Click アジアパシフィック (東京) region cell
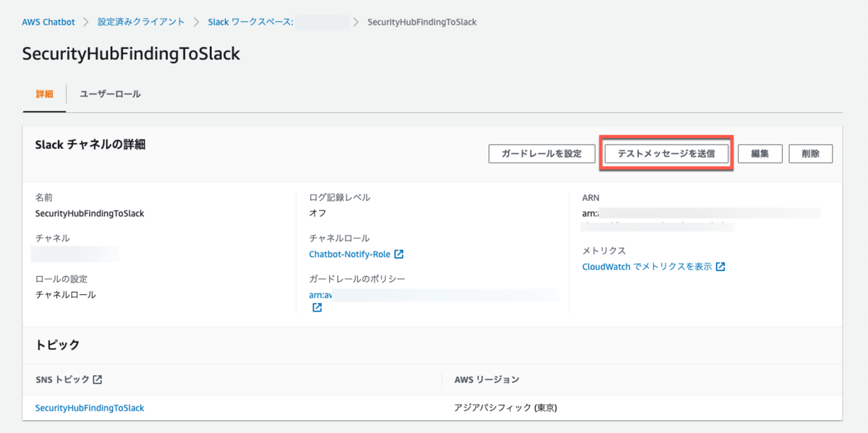Viewport: 868px width, 433px height. [x=506, y=408]
